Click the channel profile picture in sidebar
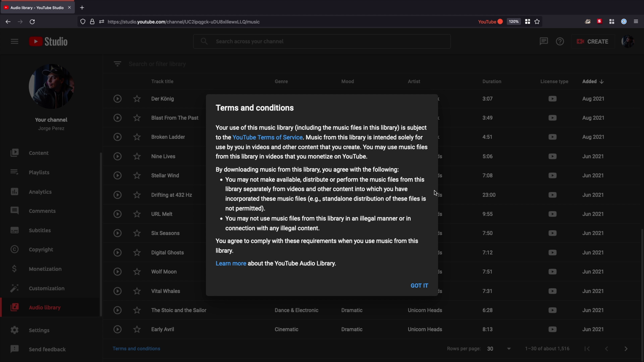 click(x=51, y=86)
